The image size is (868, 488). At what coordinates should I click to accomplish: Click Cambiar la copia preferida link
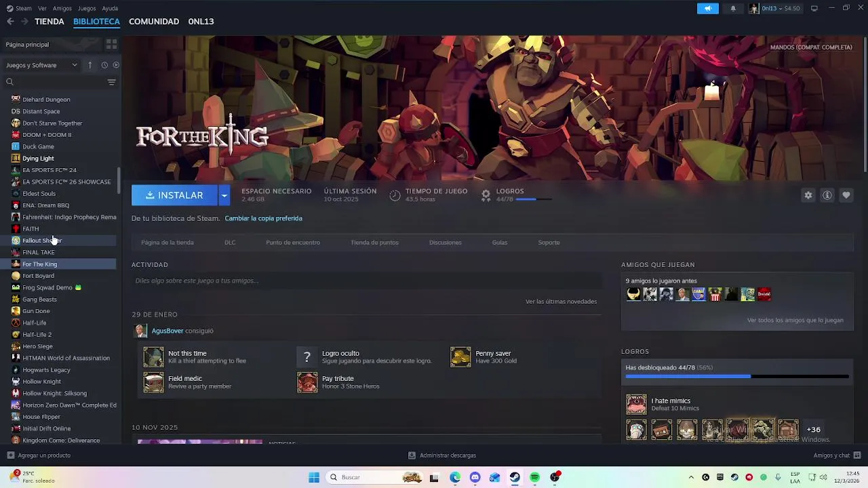[263, 218]
